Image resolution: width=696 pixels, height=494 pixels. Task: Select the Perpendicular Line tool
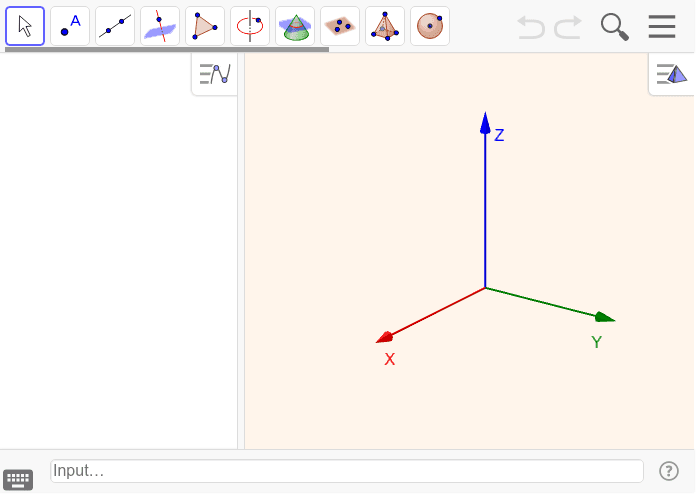[160, 26]
